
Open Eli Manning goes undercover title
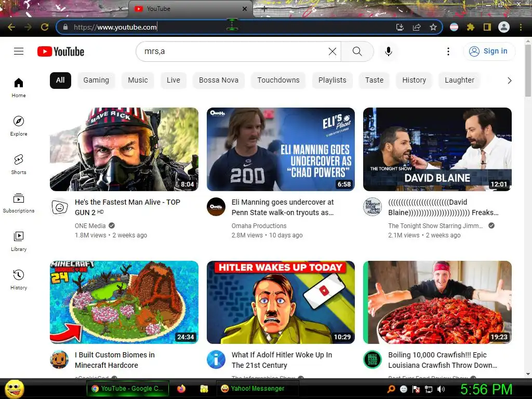283,207
